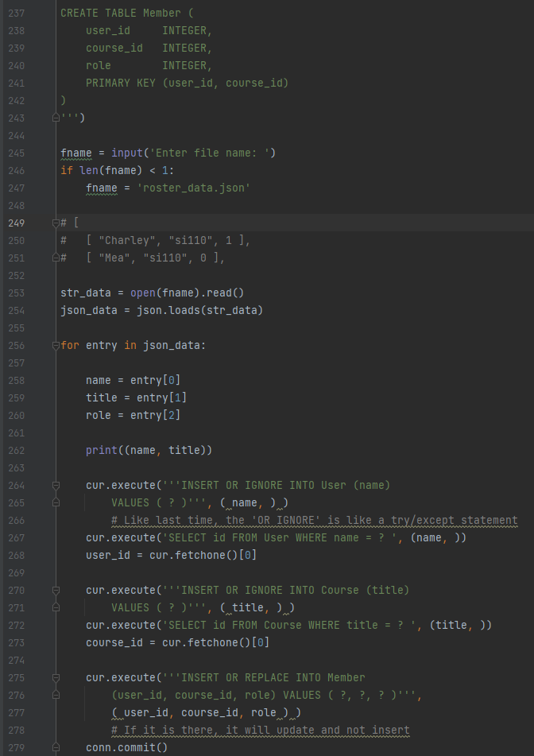The width and height of the screenshot is (534, 756).
Task: Toggle the fold end marker at line 251
Action: click(56, 258)
